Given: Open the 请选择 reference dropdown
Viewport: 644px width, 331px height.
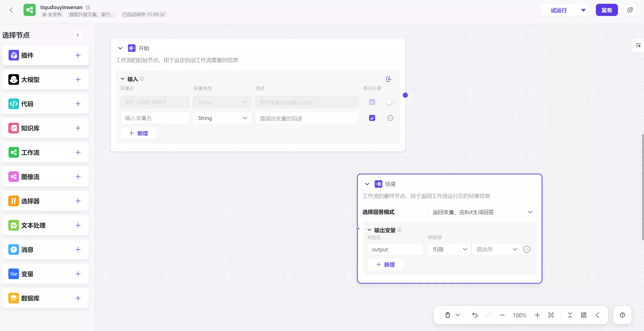Looking at the screenshot, I should (x=496, y=249).
